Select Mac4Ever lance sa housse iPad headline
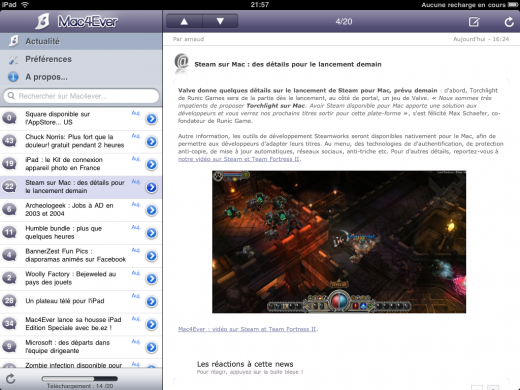Viewport: 520px width, 390px height. pos(73,324)
